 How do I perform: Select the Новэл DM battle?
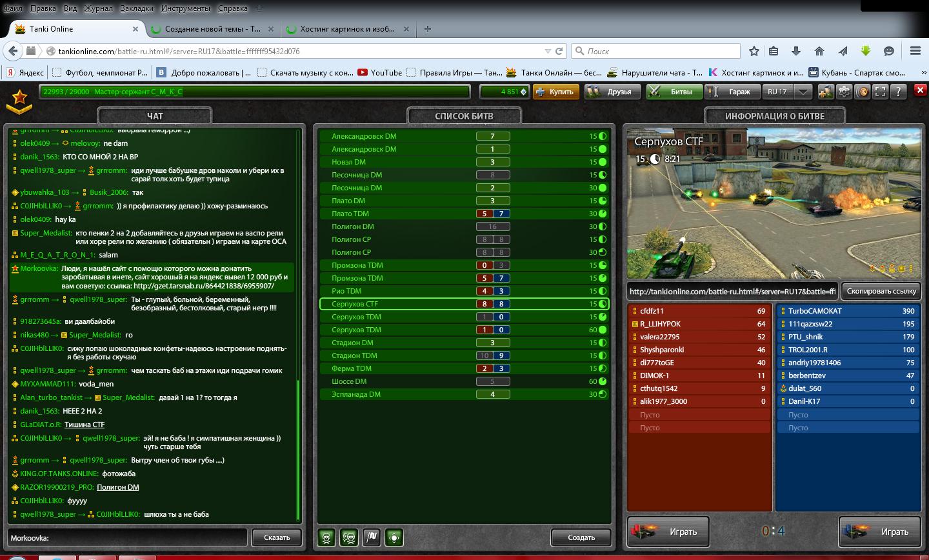tap(464, 162)
